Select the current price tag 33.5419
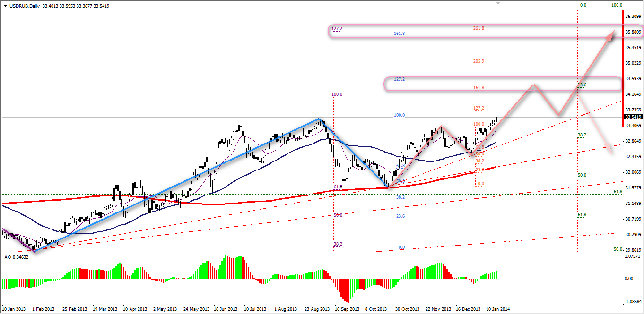This screenshot has width=644, height=314. click(632, 117)
